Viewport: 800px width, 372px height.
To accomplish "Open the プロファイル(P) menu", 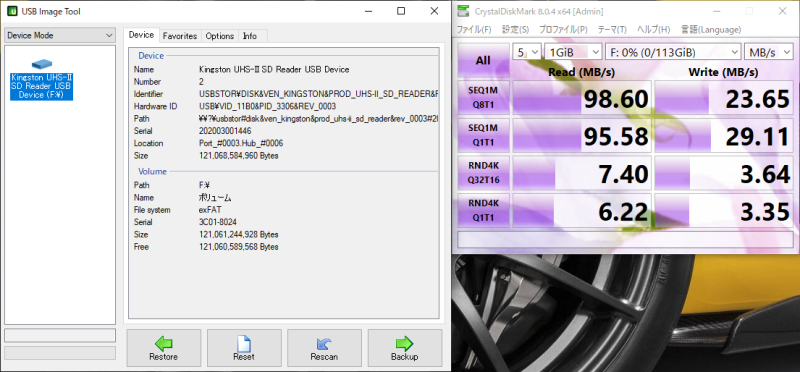I will point(563,30).
